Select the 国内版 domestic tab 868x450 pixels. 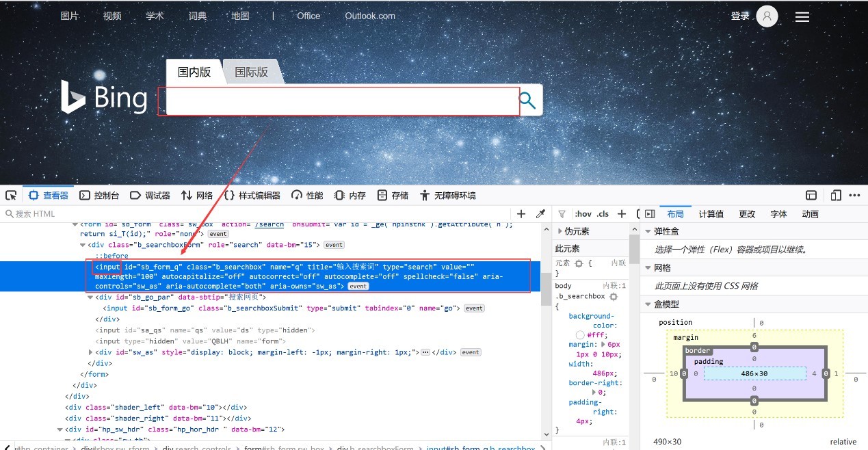tap(194, 72)
